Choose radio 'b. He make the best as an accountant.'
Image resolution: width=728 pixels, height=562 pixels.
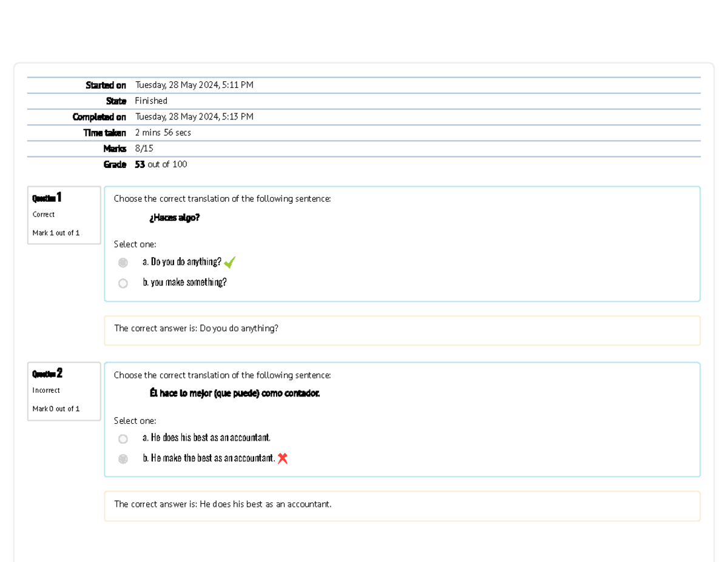[123, 459]
